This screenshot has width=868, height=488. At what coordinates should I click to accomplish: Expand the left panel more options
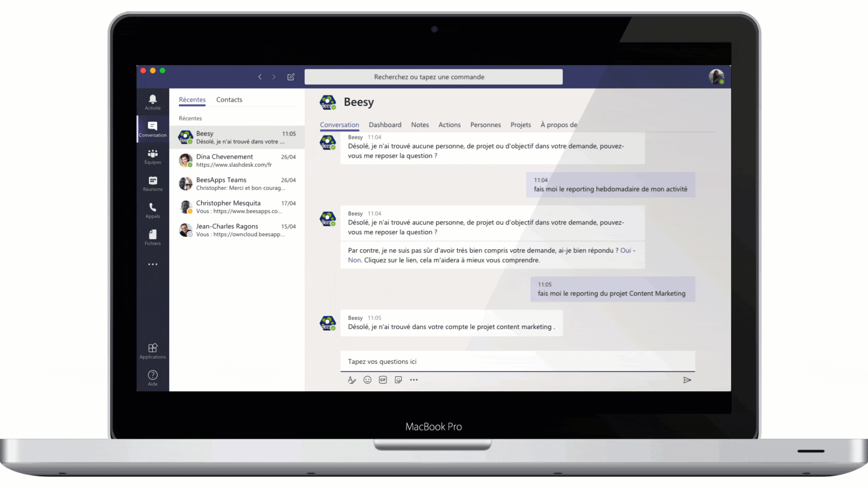pos(153,264)
